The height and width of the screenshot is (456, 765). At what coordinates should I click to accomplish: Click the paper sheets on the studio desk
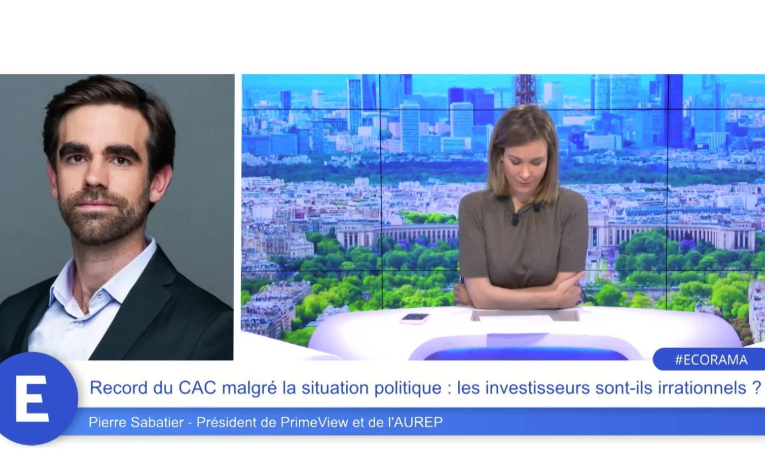[x=525, y=316]
